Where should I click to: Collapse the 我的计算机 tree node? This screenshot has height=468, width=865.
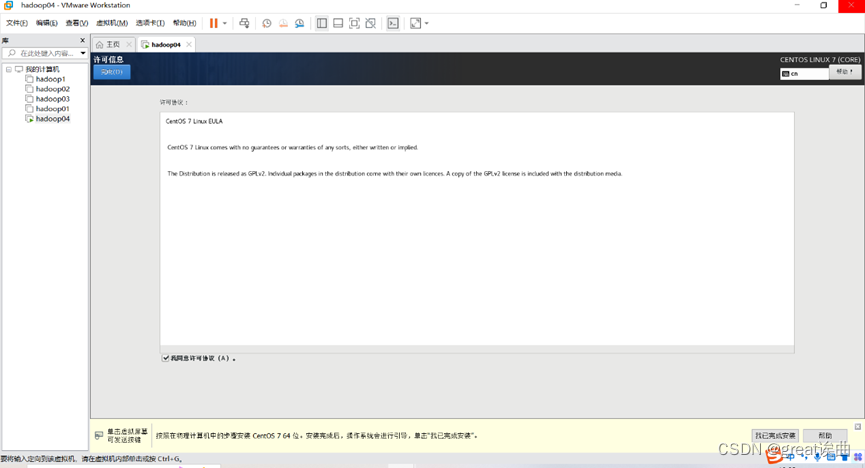9,70
